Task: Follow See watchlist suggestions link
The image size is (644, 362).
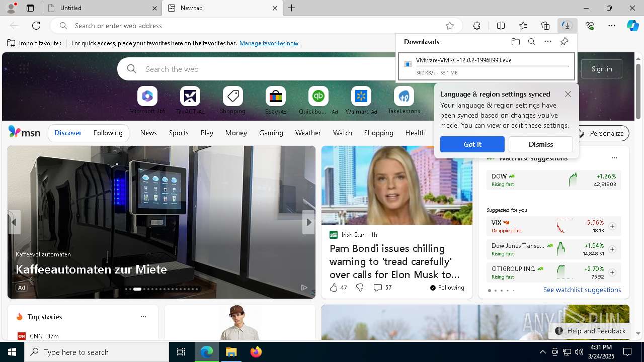Action: point(582,290)
